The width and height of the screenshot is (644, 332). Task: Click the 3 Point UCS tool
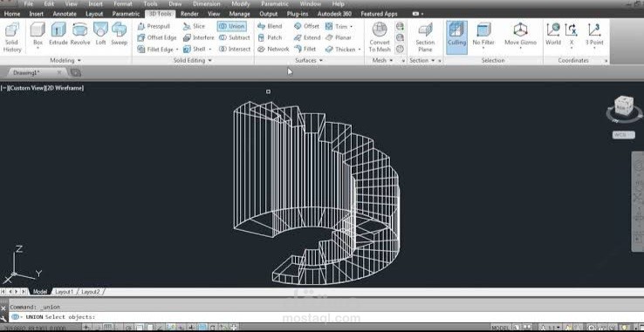coord(594,34)
